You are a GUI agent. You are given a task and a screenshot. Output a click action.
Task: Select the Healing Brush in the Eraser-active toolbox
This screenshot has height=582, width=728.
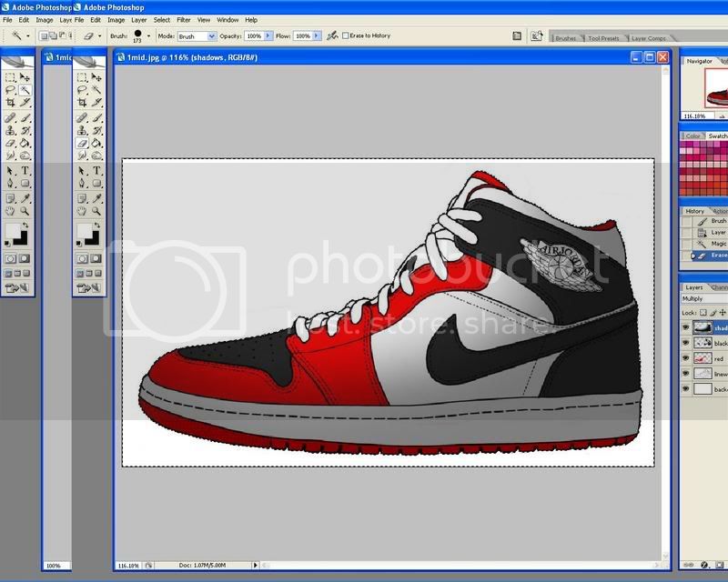click(82, 118)
